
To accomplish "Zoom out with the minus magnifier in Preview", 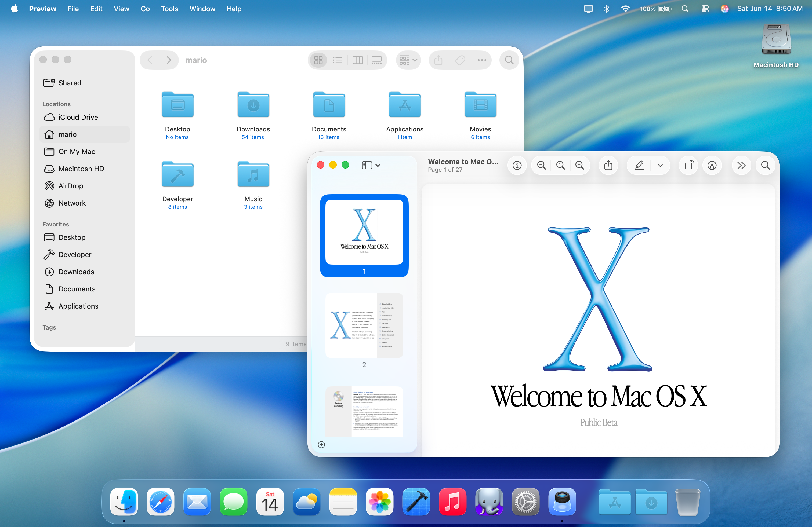I will (541, 165).
